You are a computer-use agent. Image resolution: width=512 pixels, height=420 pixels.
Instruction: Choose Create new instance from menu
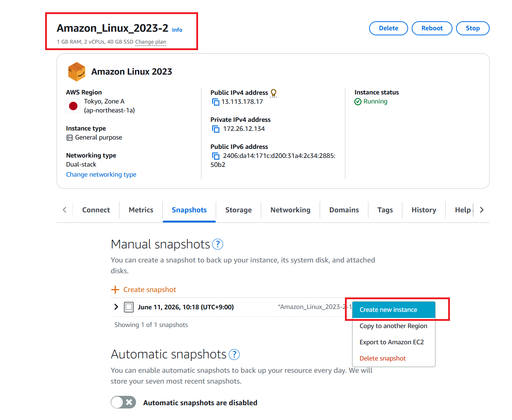394,310
